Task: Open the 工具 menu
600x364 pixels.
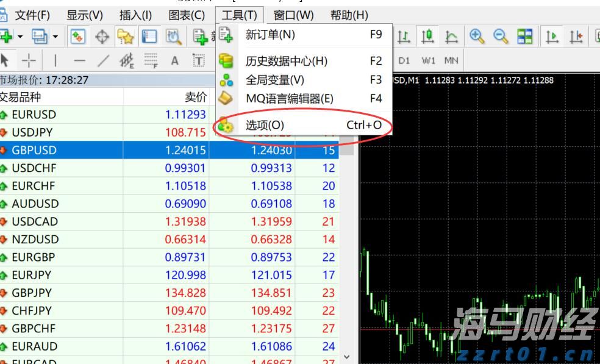Action: tap(240, 15)
